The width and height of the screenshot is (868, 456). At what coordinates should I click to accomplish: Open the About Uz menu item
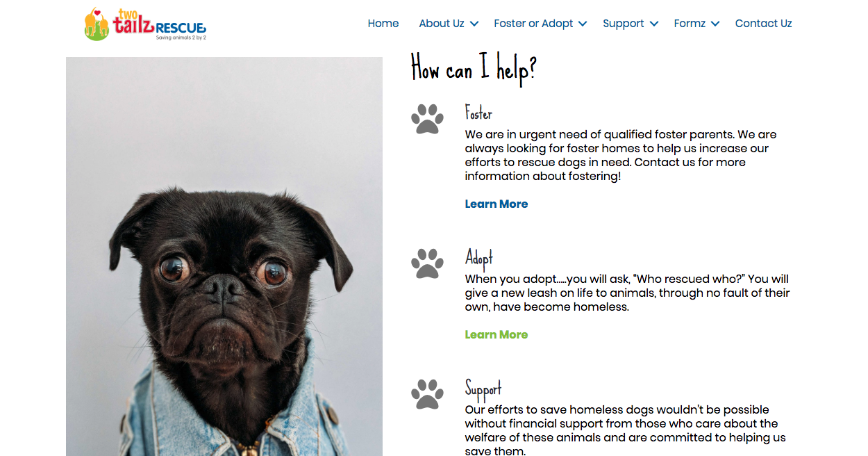pyautogui.click(x=442, y=24)
